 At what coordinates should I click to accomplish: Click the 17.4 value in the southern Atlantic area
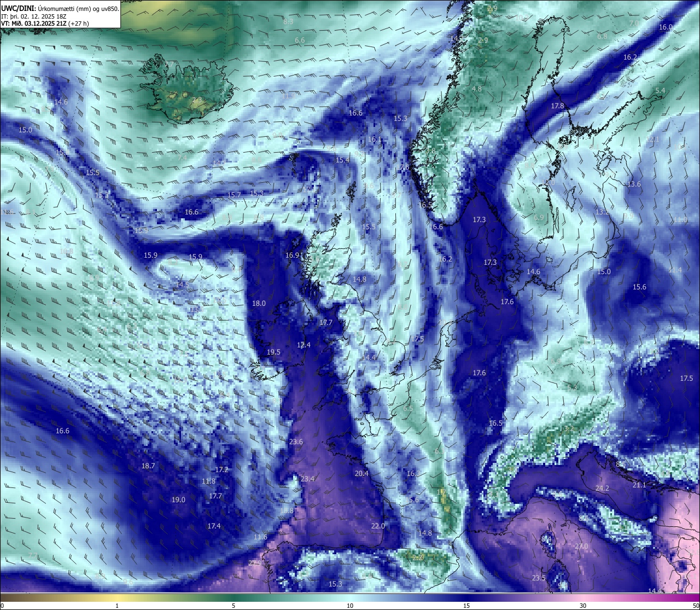[x=214, y=526]
